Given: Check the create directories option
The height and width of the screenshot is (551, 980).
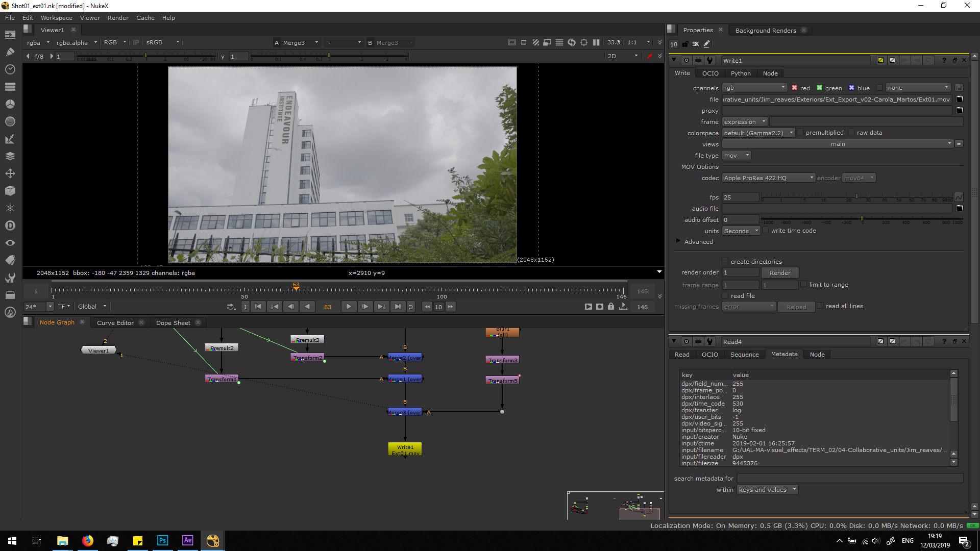Looking at the screenshot, I should 725,262.
